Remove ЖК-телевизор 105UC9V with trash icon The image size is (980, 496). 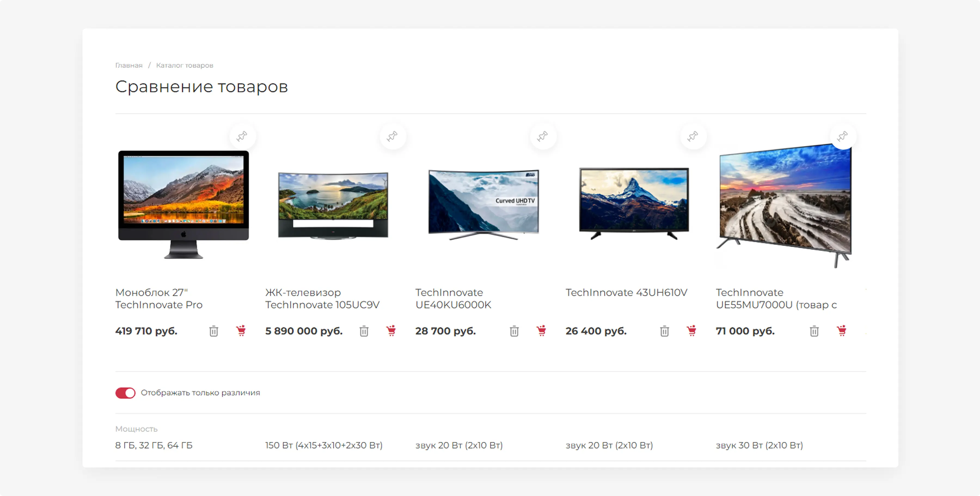[x=364, y=331]
